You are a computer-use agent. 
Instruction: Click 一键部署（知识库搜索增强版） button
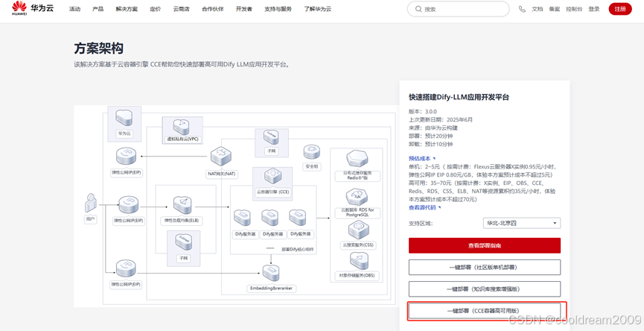click(485, 289)
